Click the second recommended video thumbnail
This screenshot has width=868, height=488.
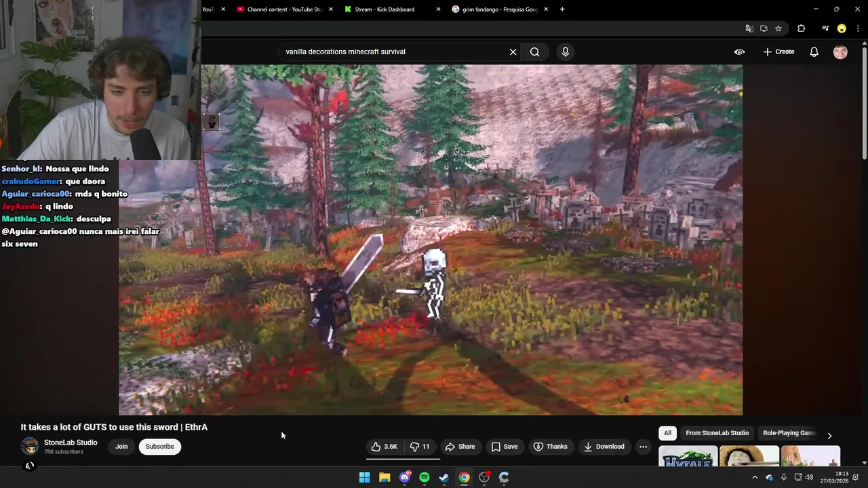[x=749, y=456]
